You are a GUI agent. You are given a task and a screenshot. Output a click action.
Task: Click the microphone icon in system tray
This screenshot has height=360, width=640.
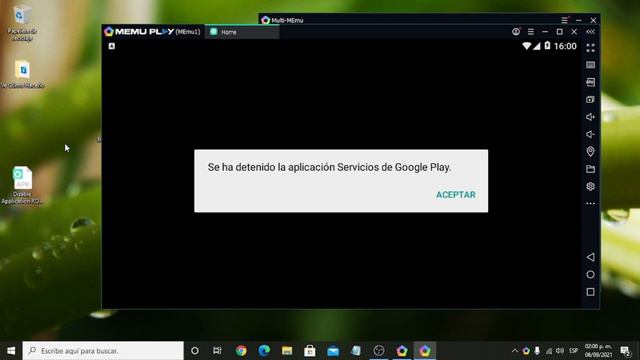tap(537, 351)
